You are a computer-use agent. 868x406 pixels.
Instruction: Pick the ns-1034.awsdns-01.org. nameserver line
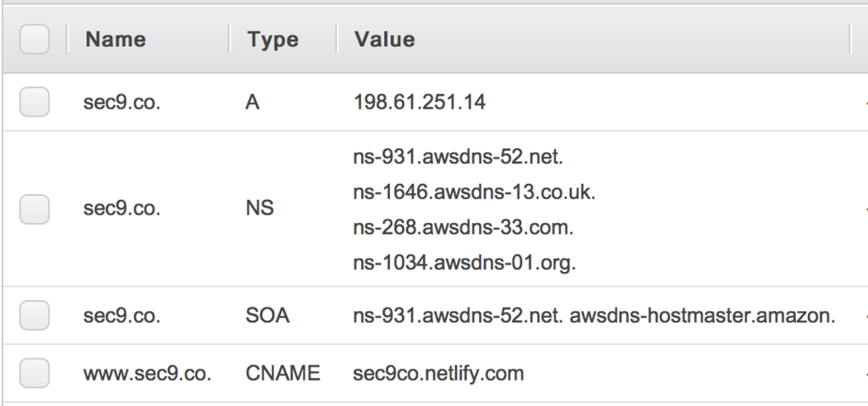(465, 262)
